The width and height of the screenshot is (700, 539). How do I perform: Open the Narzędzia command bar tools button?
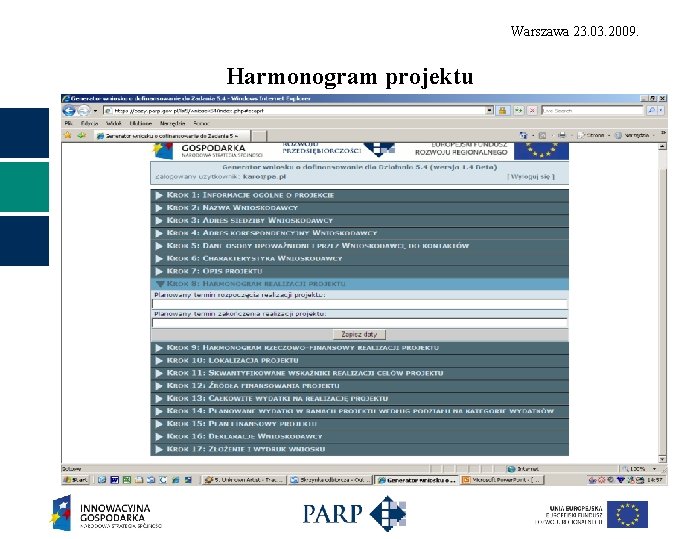[x=633, y=135]
